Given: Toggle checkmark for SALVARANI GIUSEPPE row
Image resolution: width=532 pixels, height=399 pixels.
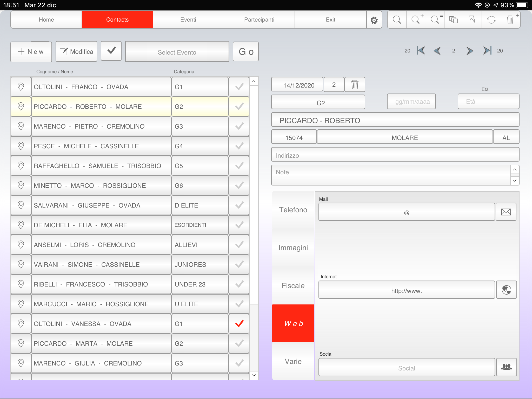Looking at the screenshot, I should pyautogui.click(x=239, y=205).
